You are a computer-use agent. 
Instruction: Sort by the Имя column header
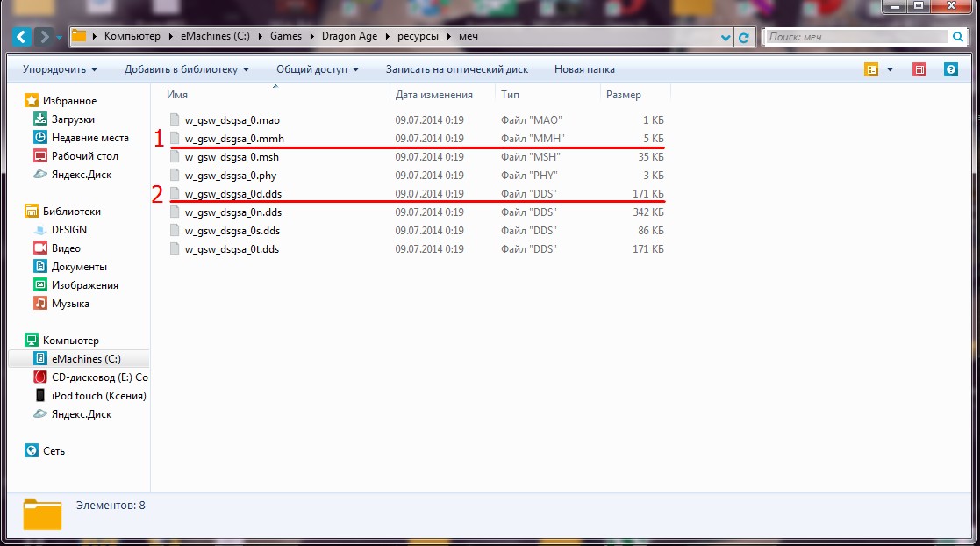(x=177, y=95)
